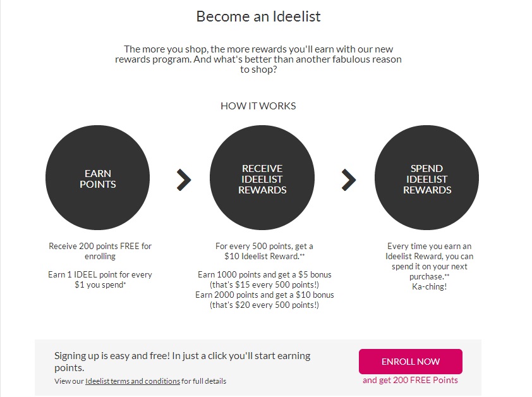Click "For every 500 points" reward text
The width and height of the screenshot is (532, 397).
(264, 252)
